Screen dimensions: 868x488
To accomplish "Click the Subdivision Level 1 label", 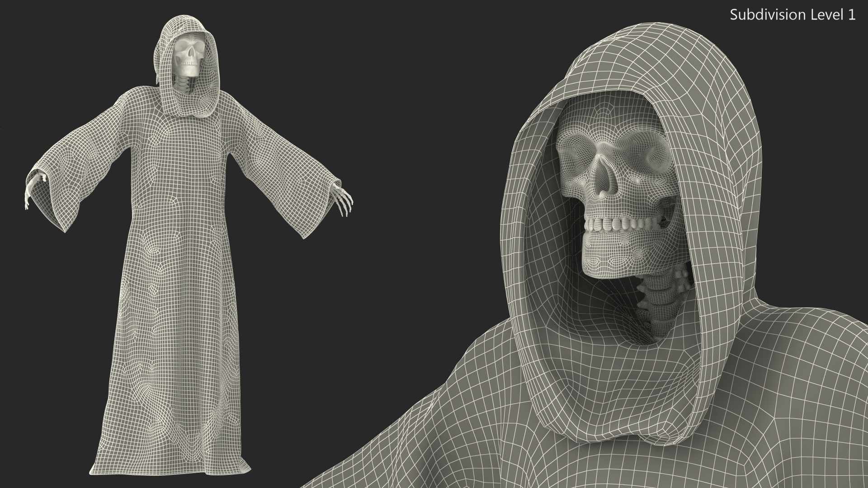I will tap(793, 15).
